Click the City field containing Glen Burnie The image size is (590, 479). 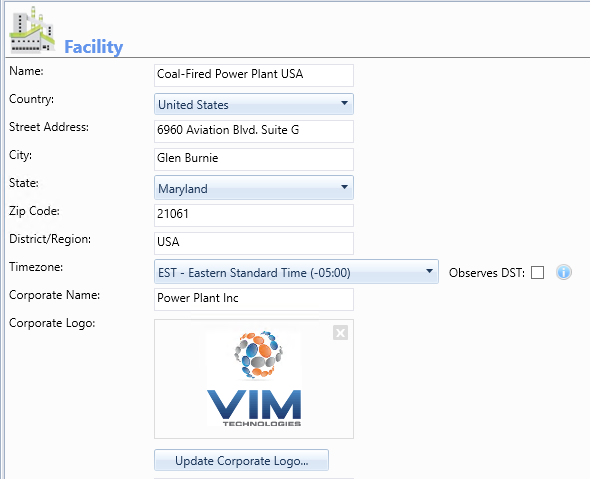tap(254, 159)
